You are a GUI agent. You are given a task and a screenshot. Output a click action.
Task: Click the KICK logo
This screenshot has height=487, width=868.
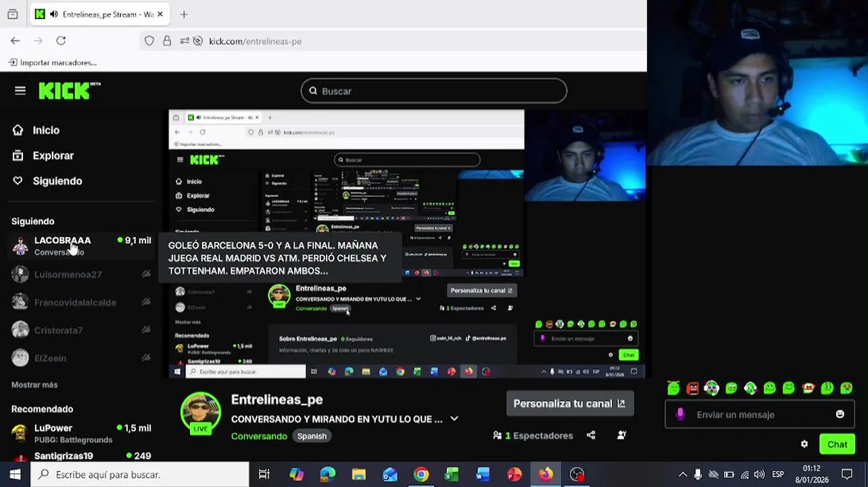70,91
